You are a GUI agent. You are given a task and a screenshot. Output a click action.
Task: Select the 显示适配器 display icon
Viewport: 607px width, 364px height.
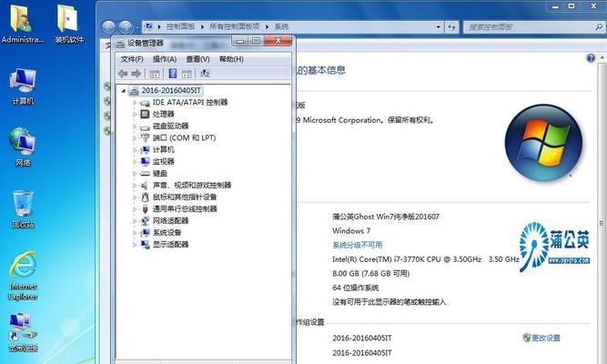(145, 245)
